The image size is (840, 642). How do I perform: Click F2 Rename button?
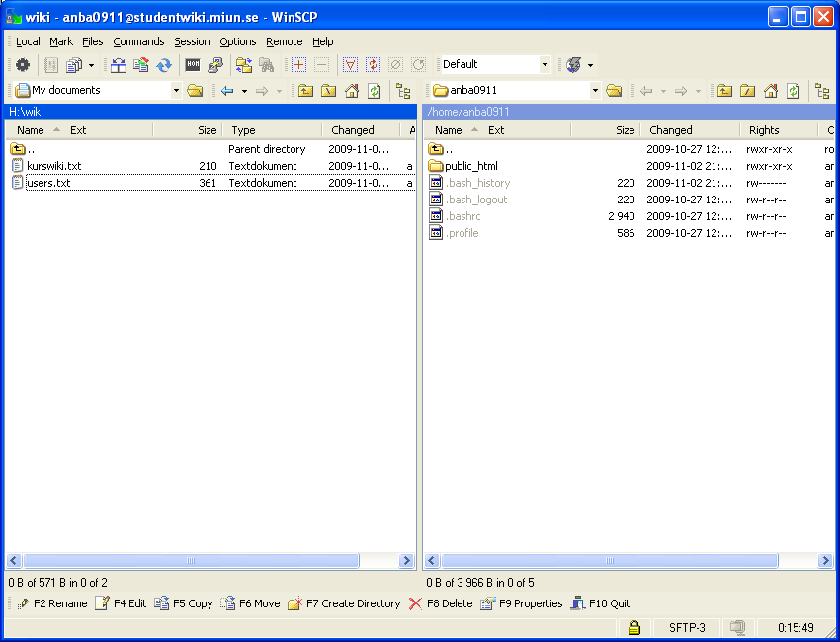click(x=52, y=603)
